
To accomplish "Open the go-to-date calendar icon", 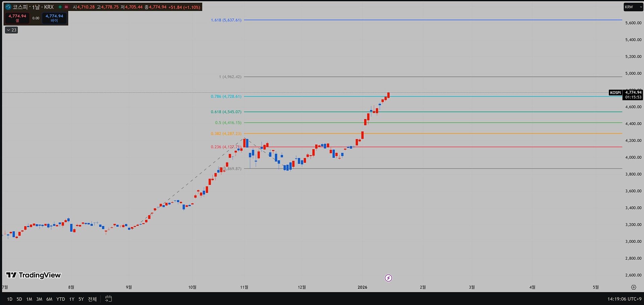I will click(108, 299).
